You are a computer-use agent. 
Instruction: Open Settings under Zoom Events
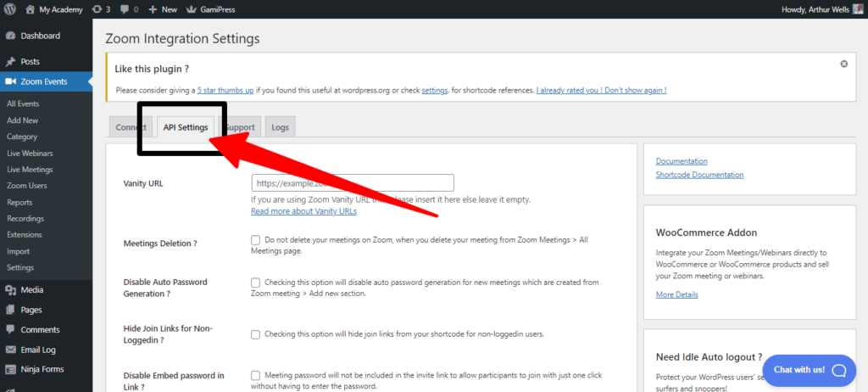[x=20, y=267]
